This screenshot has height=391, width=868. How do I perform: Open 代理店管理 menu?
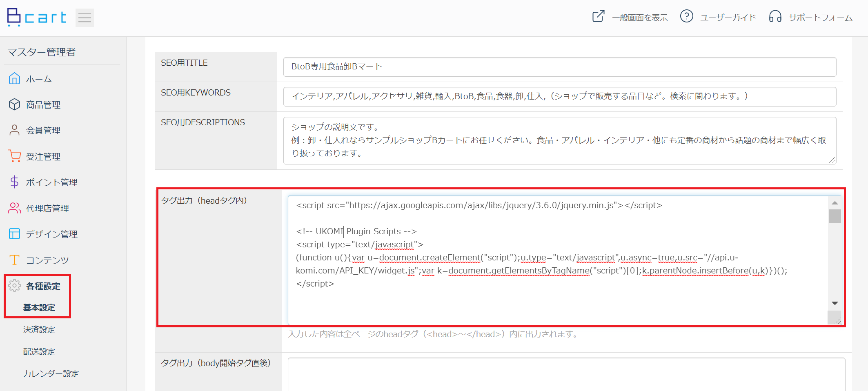click(x=47, y=209)
